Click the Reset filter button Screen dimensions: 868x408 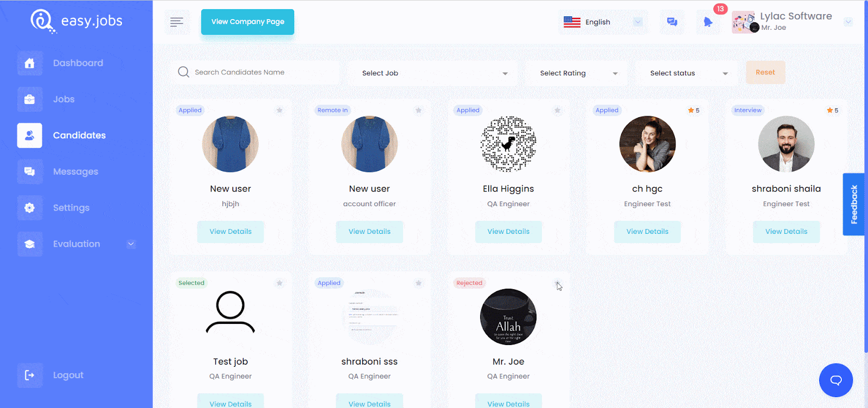[x=765, y=72]
